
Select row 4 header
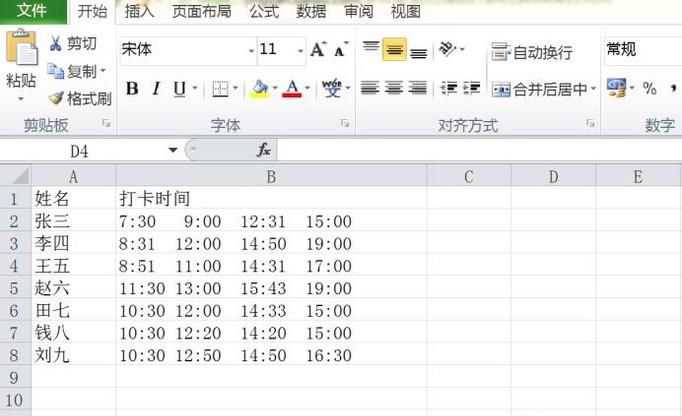(x=15, y=265)
